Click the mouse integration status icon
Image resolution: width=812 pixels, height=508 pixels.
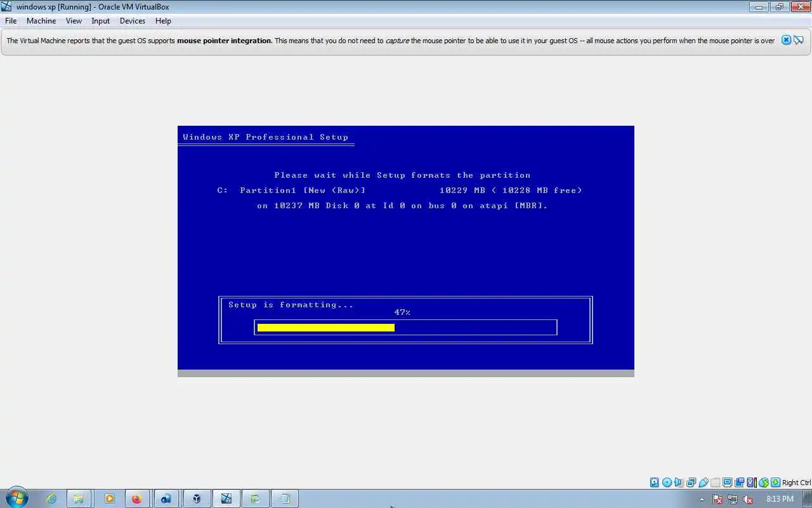coord(764,483)
